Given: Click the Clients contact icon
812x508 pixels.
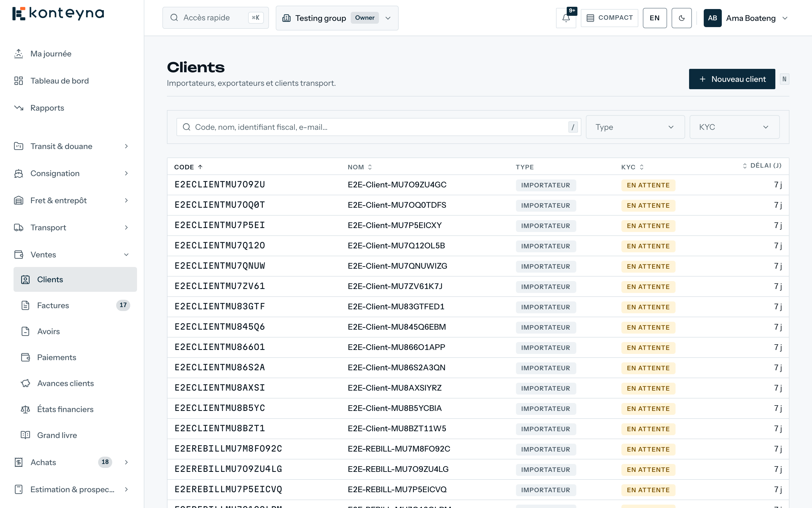Looking at the screenshot, I should (x=25, y=279).
